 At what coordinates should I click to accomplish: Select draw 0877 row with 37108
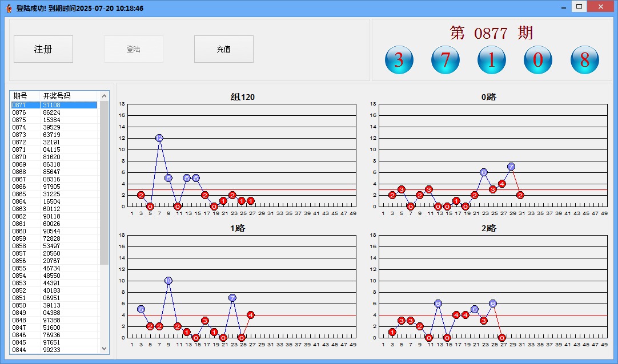click(x=54, y=105)
